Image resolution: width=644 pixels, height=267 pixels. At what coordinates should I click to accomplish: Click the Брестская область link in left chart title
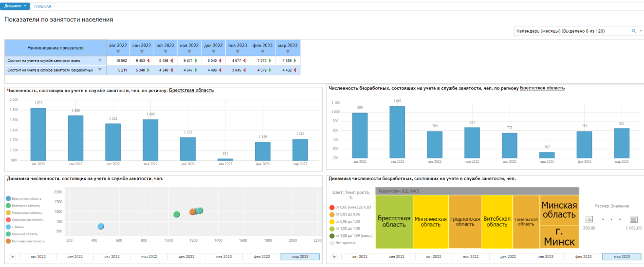pos(191,90)
